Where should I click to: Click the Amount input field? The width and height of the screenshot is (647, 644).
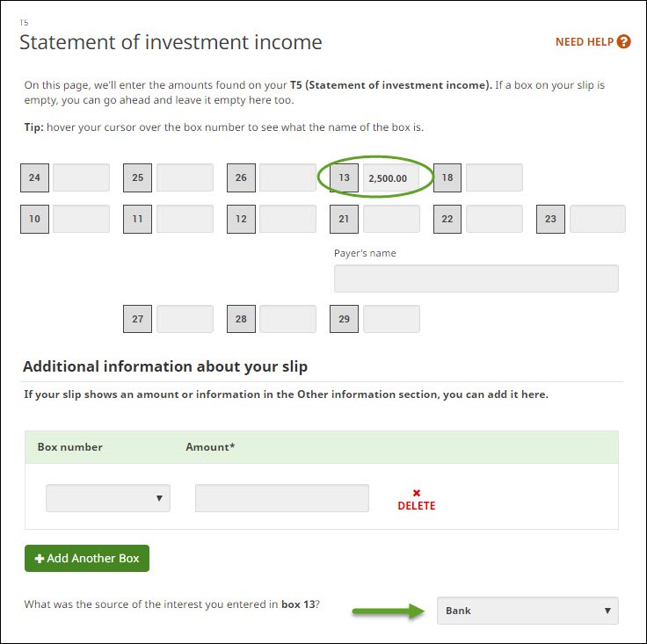[x=282, y=498]
